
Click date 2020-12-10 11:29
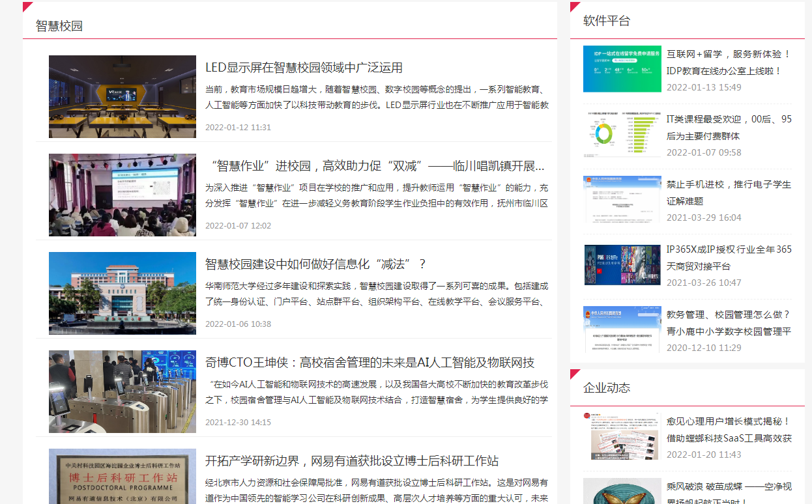click(704, 348)
